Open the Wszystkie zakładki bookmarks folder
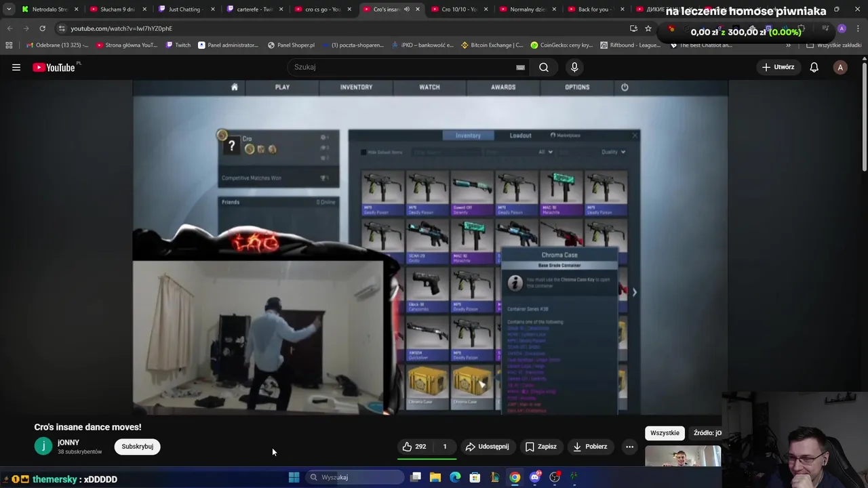The height and width of the screenshot is (488, 868). pyautogui.click(x=833, y=45)
